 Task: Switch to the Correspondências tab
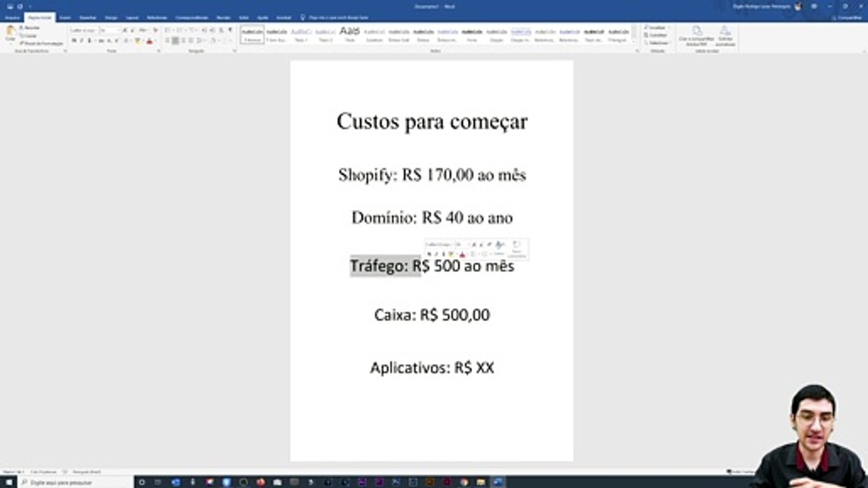(191, 18)
